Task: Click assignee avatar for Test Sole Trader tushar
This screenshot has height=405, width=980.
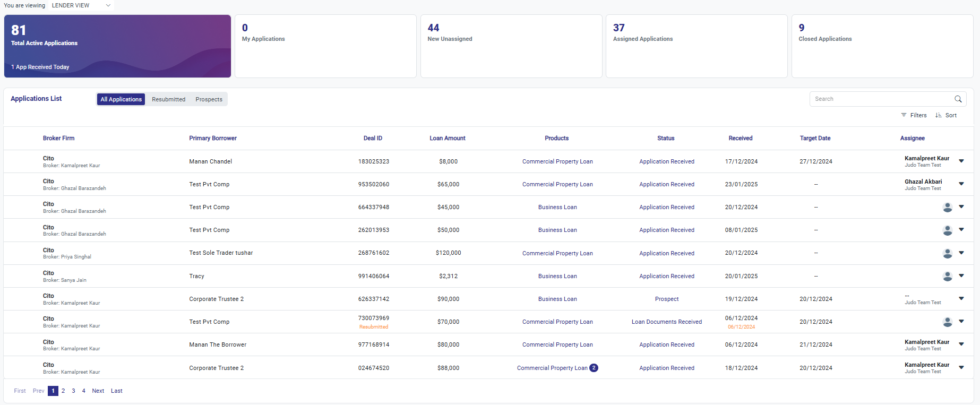Action: tap(947, 253)
